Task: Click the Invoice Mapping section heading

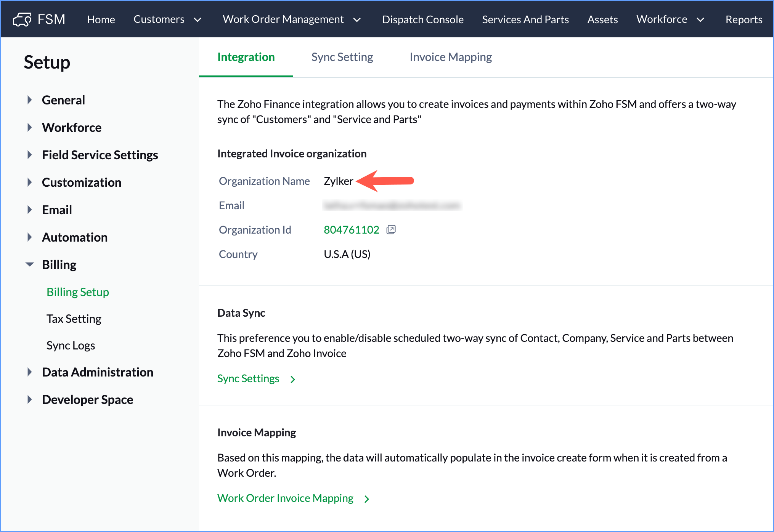Action: (x=257, y=433)
